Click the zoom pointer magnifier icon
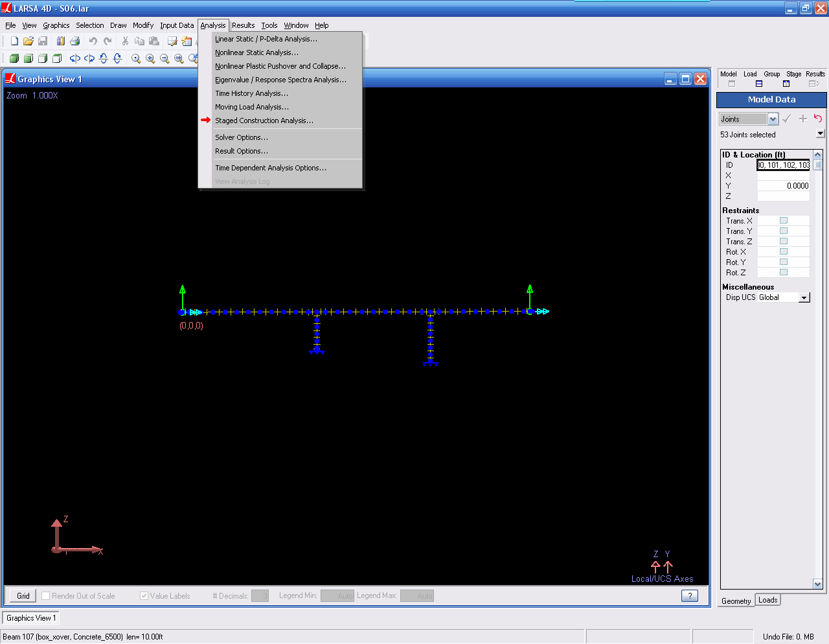829x644 pixels. click(136, 58)
